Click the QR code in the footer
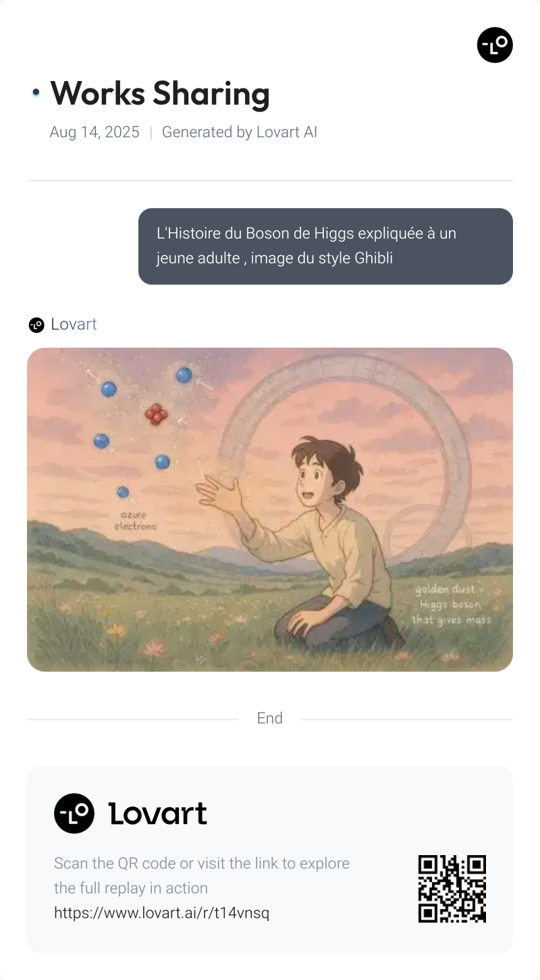The image size is (540, 980). pyautogui.click(x=452, y=888)
